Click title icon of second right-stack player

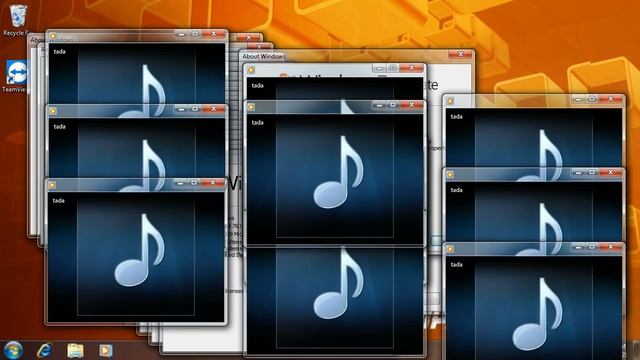pyautogui.click(x=450, y=175)
